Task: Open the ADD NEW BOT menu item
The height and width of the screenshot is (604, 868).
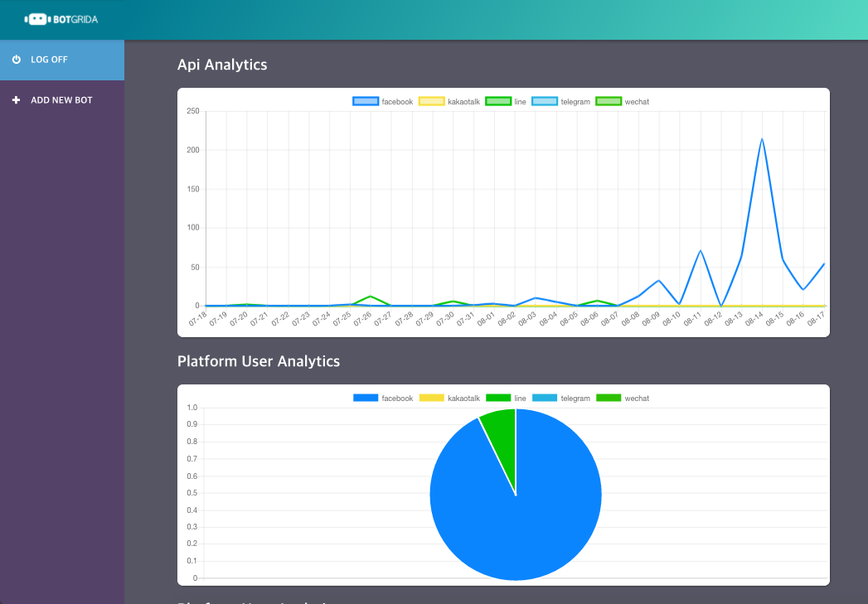Action: click(x=62, y=100)
